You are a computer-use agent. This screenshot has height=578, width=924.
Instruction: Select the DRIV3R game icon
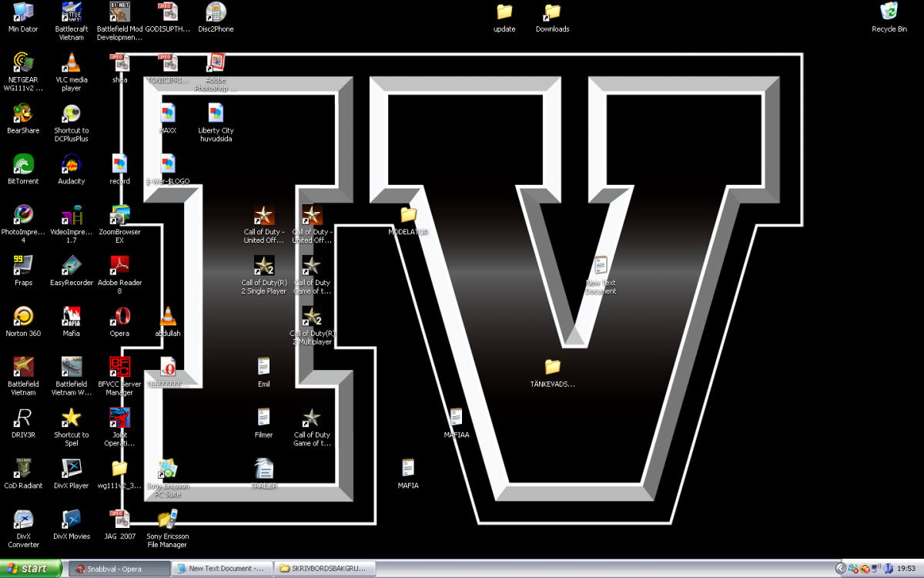point(23,418)
